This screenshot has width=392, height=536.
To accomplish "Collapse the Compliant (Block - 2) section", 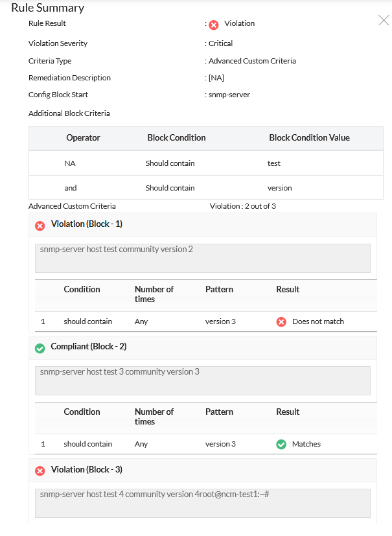I will (89, 347).
